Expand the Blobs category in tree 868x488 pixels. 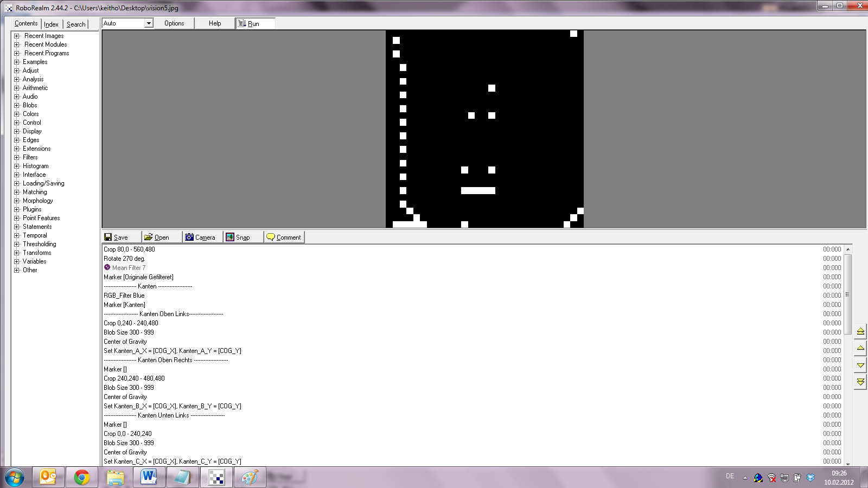17,105
